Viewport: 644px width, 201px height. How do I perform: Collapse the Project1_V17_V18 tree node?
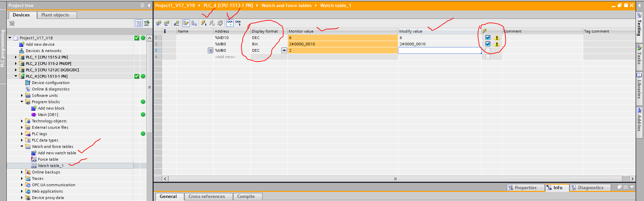coord(10,38)
